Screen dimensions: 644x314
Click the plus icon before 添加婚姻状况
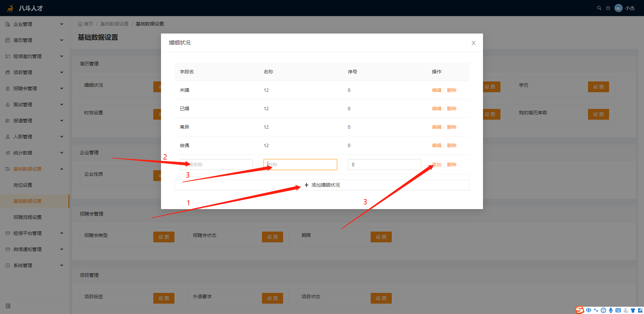click(x=307, y=185)
